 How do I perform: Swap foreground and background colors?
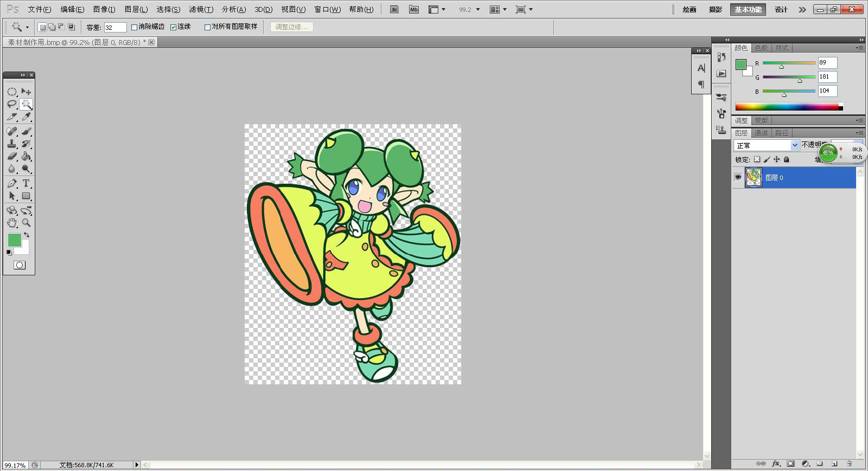point(27,235)
